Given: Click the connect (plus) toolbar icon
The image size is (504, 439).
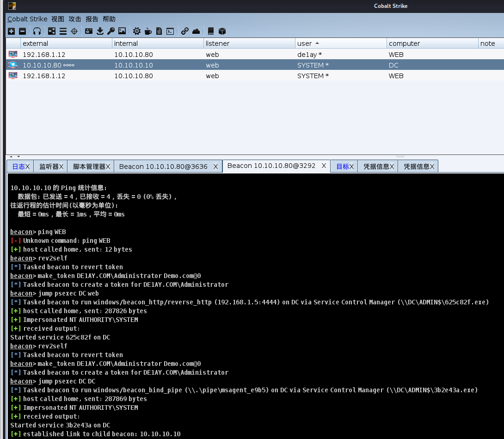Looking at the screenshot, I should tap(11, 31).
